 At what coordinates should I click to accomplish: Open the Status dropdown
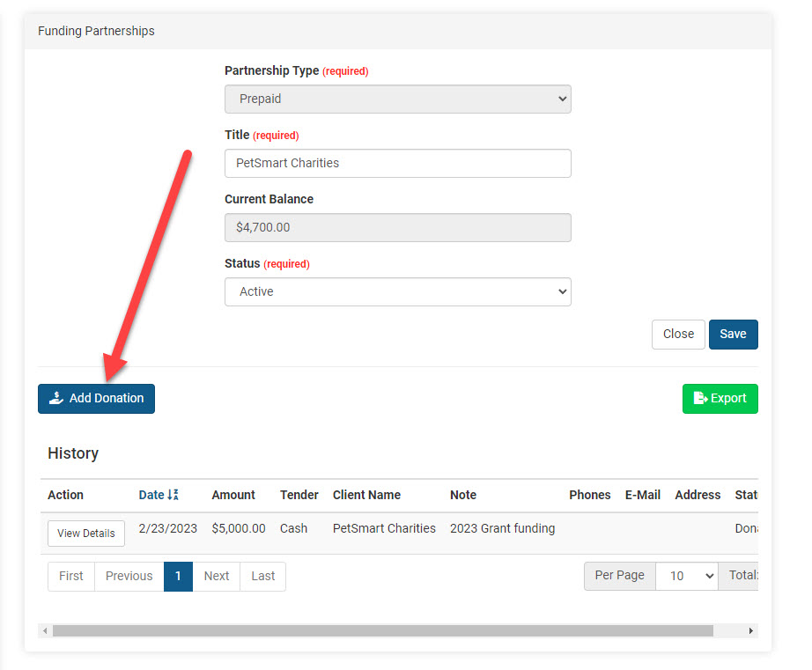click(397, 291)
